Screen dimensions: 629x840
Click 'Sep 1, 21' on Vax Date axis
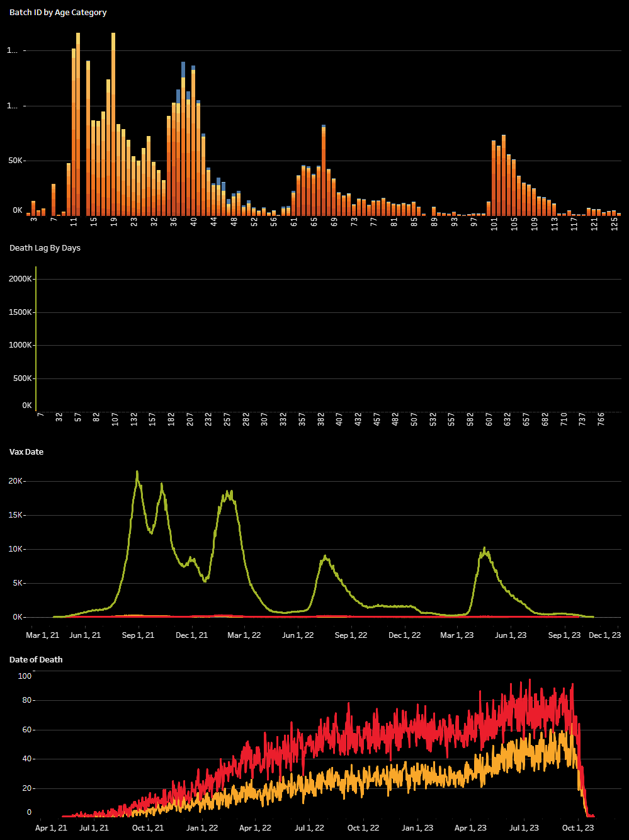[x=138, y=635]
